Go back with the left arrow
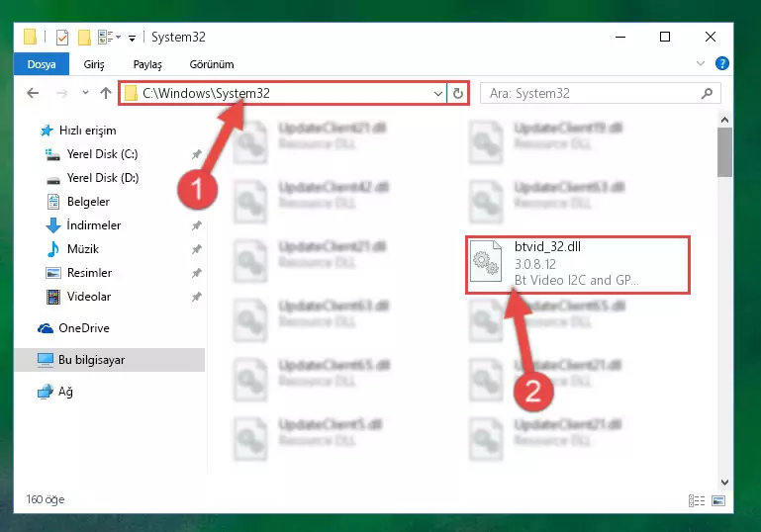Image resolution: width=761 pixels, height=532 pixels. click(x=33, y=93)
